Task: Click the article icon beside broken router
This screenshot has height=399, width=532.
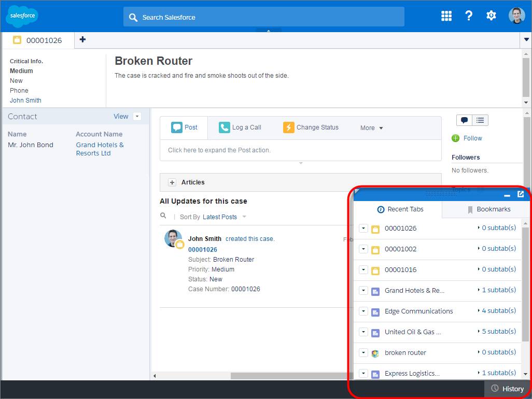Action: [375, 353]
